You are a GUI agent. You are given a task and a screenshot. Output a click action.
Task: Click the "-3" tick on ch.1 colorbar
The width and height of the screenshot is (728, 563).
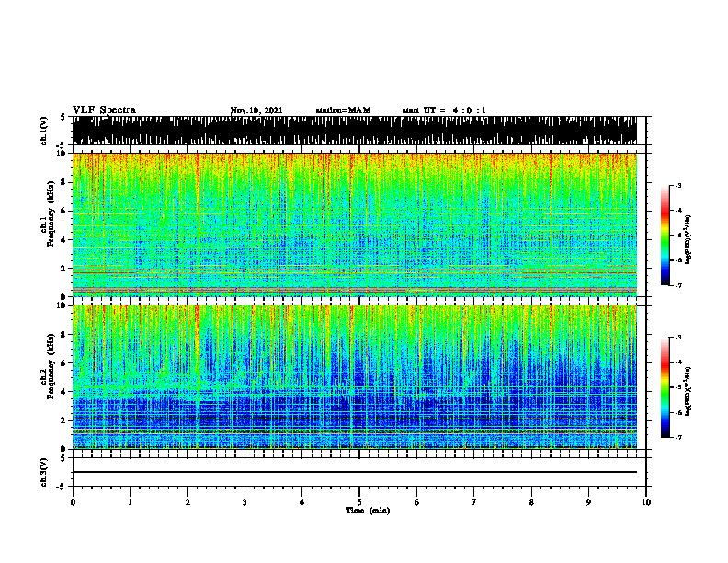point(677,185)
